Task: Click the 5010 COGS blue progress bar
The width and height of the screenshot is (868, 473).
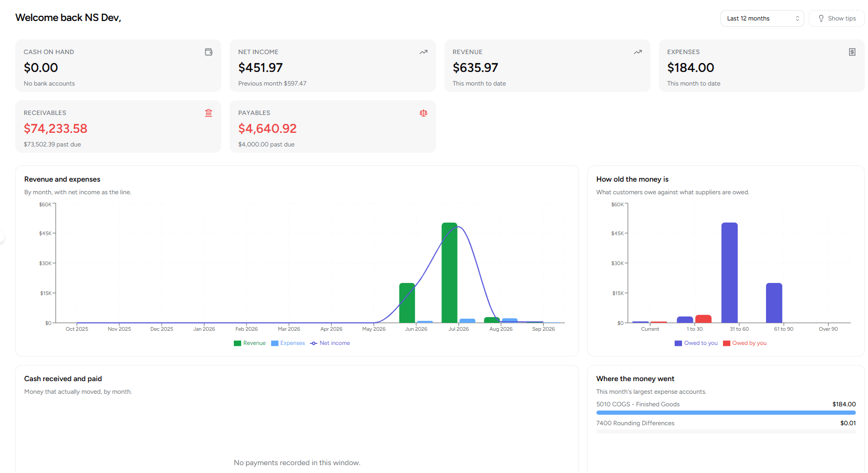Action: 726,413
